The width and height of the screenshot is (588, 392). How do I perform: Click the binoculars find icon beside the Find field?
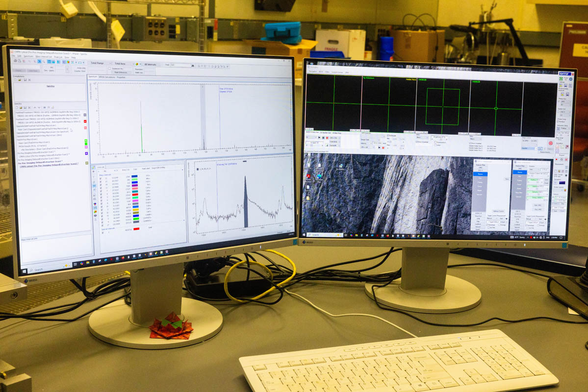tap(193, 66)
